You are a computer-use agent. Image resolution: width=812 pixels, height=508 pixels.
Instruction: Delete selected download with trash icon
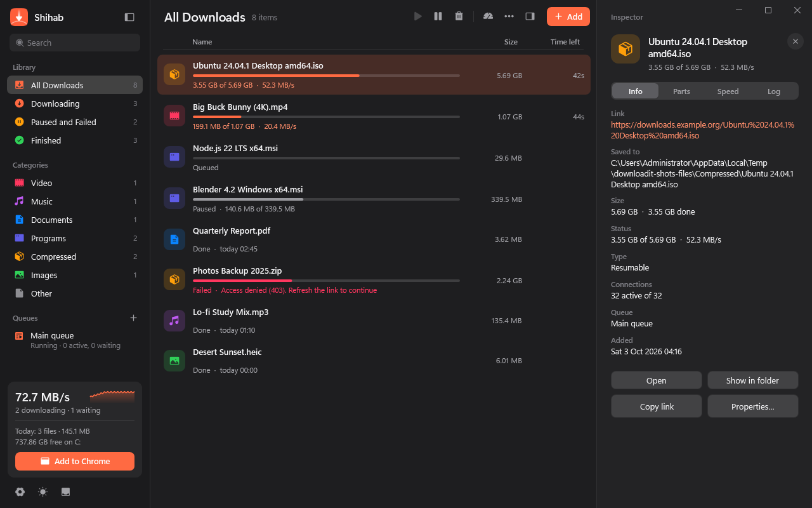[x=459, y=17]
